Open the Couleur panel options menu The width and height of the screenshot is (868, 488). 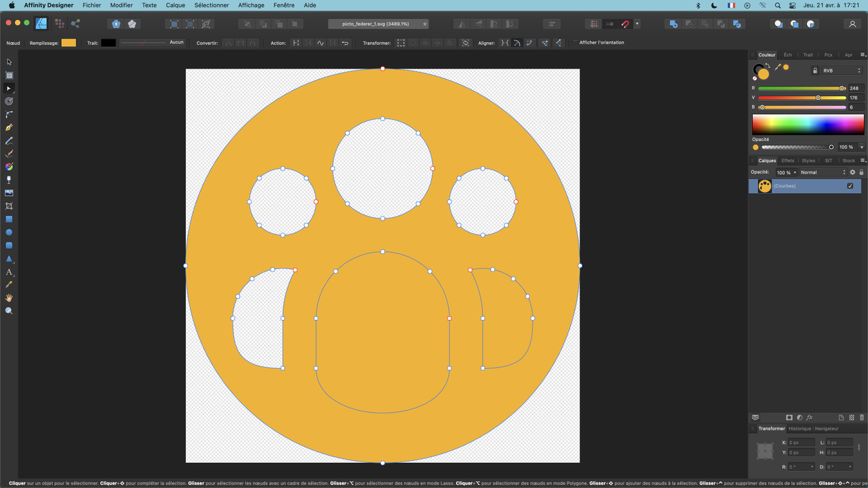pos(863,55)
